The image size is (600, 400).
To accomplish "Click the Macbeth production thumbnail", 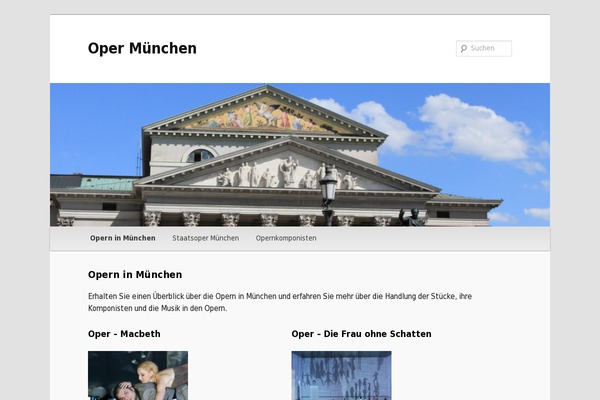I will 138,376.
